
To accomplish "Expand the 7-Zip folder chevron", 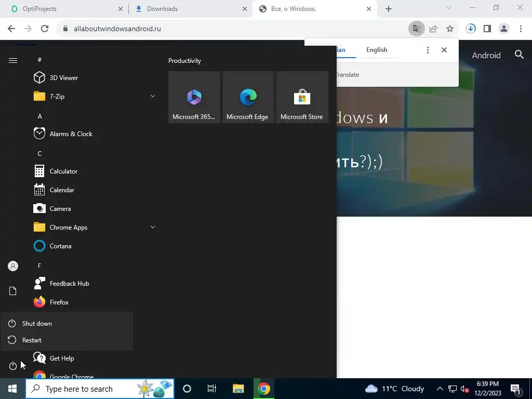I will click(153, 96).
